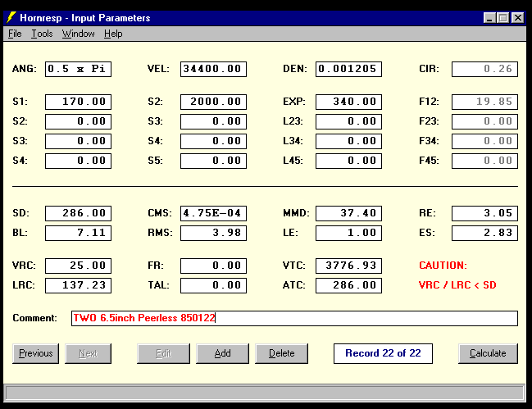Open the Window menu
532x409 pixels.
pos(79,34)
